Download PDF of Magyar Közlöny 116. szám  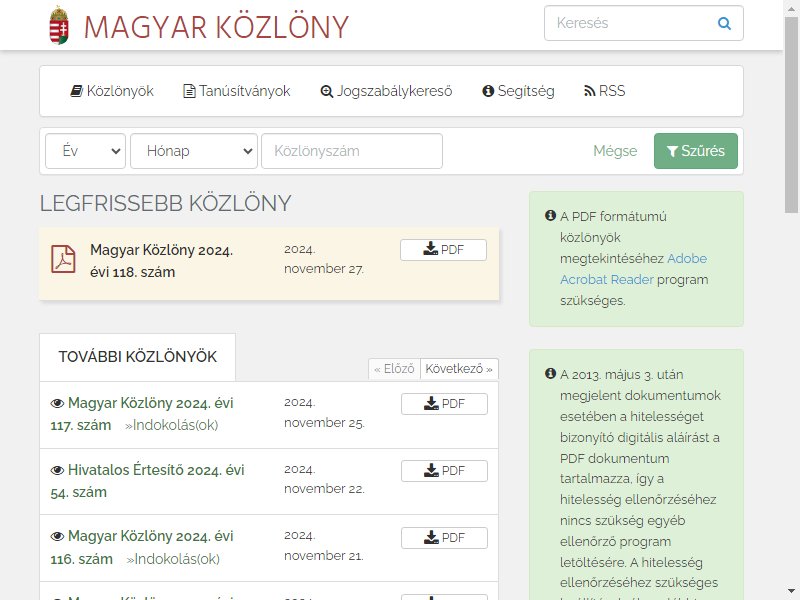[x=444, y=538]
